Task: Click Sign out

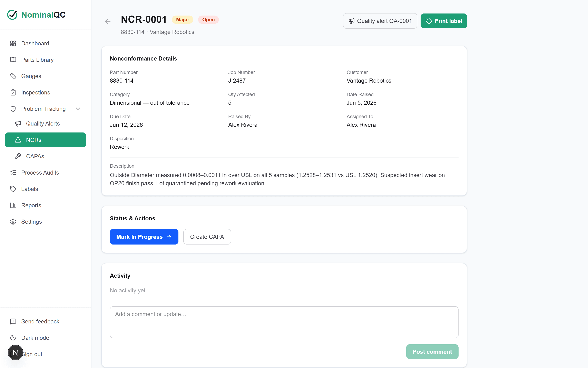Action: (46, 354)
